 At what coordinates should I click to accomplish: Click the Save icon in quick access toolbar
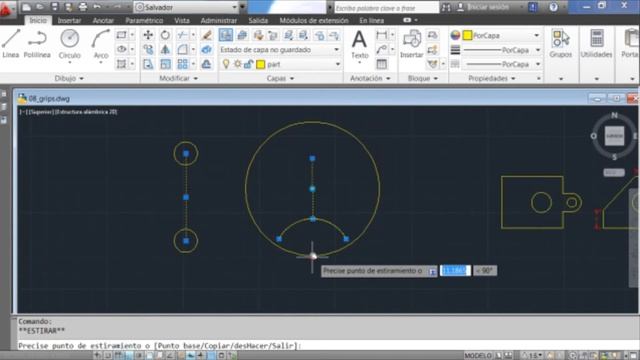pyautogui.click(x=54, y=7)
